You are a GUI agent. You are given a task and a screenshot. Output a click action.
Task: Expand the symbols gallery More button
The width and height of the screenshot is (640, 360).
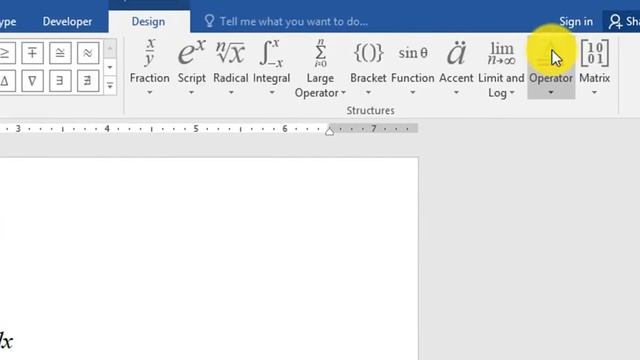(x=110, y=85)
